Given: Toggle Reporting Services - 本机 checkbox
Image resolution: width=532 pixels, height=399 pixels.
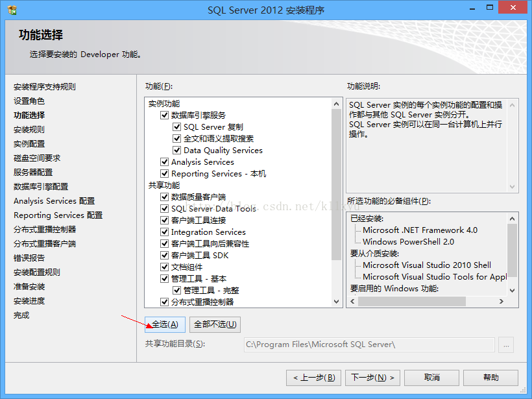Looking at the screenshot, I should pyautogui.click(x=164, y=173).
